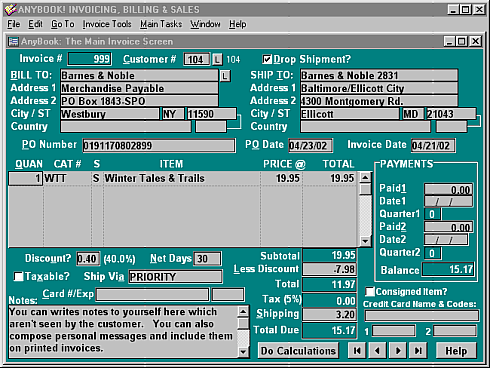This screenshot has height=368, width=490.
Task: Enable the Taxable checkbox
Action: point(18,276)
